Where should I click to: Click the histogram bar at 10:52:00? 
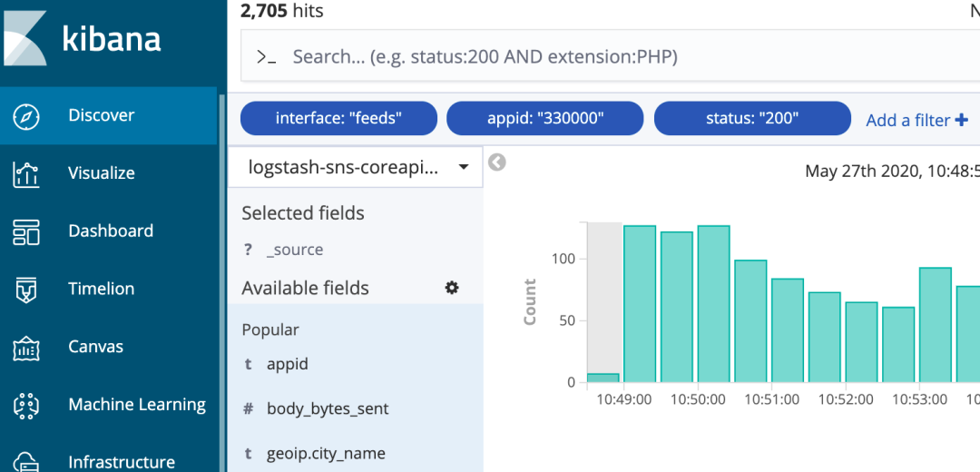pos(862,342)
